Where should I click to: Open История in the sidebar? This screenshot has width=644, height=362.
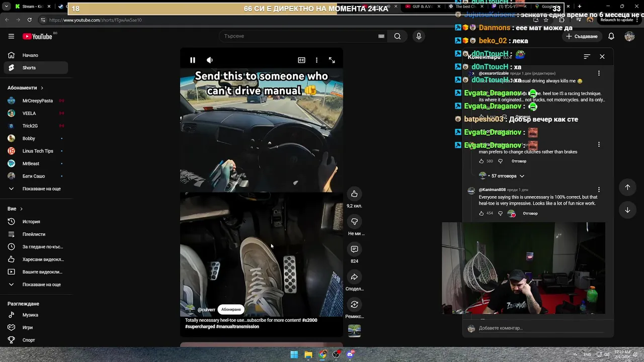35,222
